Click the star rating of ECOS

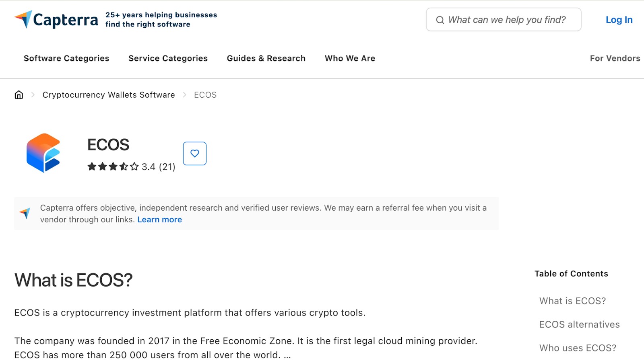[113, 166]
